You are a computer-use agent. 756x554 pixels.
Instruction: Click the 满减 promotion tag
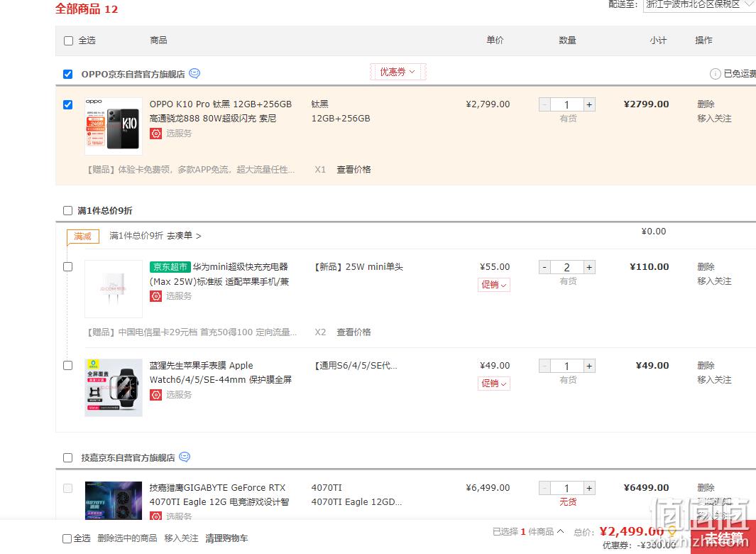pos(83,237)
